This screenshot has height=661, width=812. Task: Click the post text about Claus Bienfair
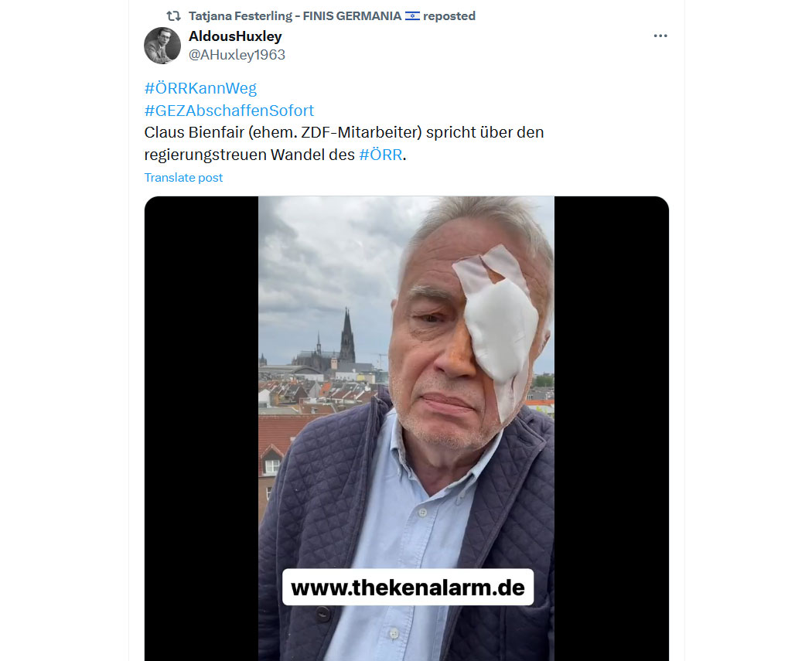point(344,143)
